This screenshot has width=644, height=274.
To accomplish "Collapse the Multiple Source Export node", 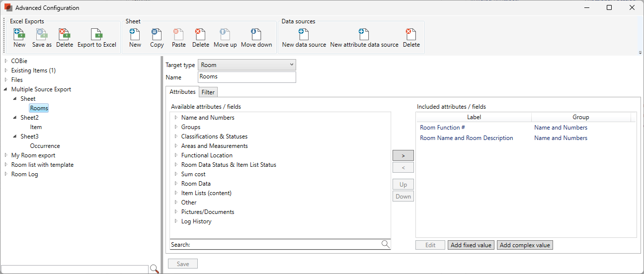I will coord(6,89).
